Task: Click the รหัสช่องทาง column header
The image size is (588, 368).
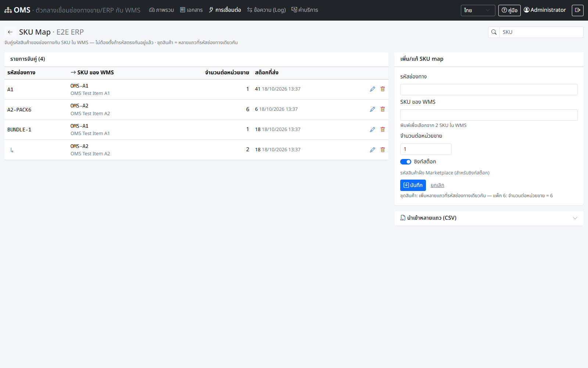Action: coord(21,72)
